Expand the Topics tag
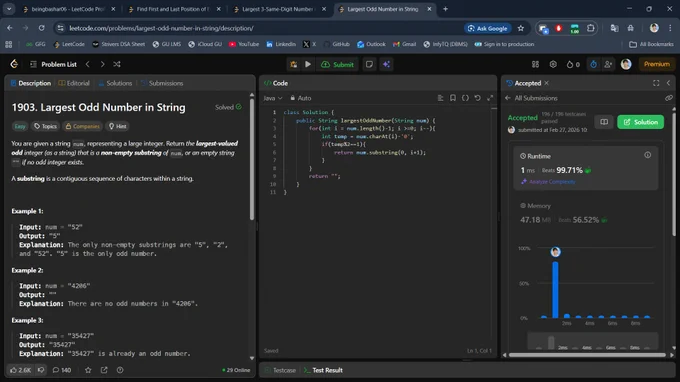 (46, 126)
